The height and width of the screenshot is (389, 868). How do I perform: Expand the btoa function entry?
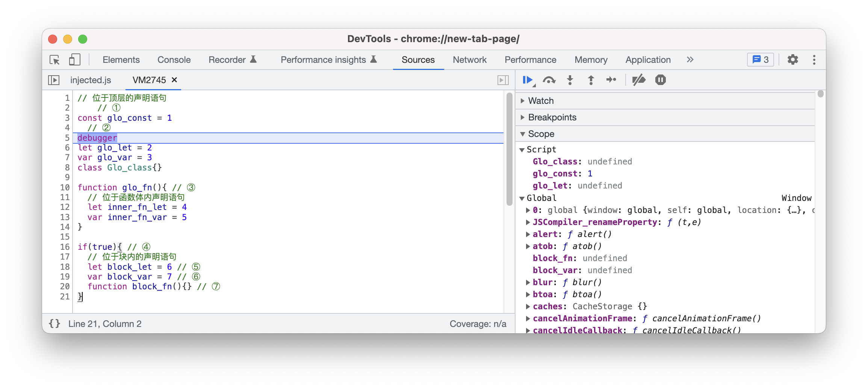pyautogui.click(x=528, y=295)
